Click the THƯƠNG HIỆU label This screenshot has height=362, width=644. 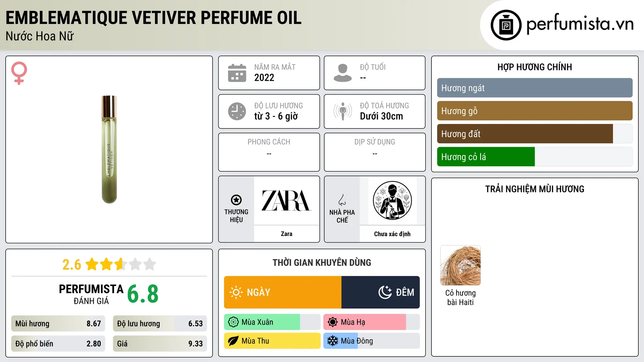(x=236, y=216)
